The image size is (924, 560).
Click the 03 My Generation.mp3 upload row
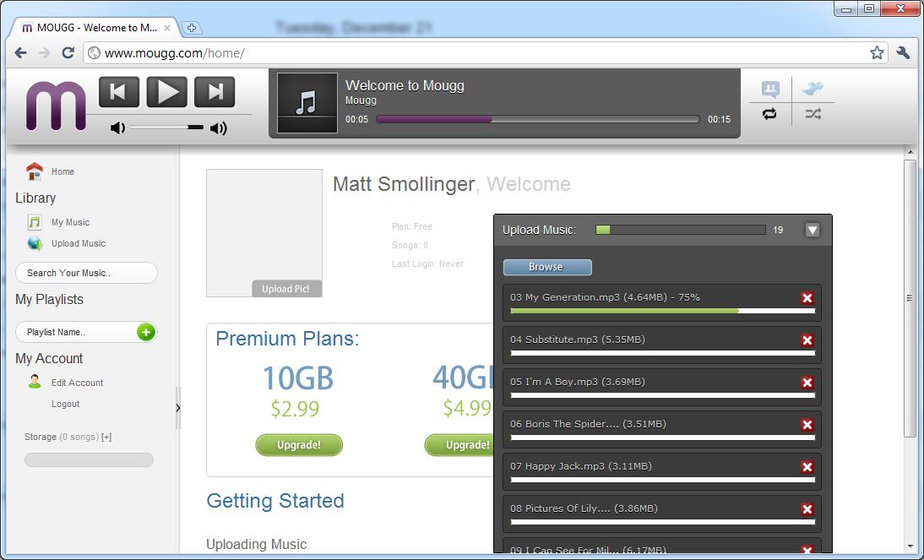coord(662,303)
